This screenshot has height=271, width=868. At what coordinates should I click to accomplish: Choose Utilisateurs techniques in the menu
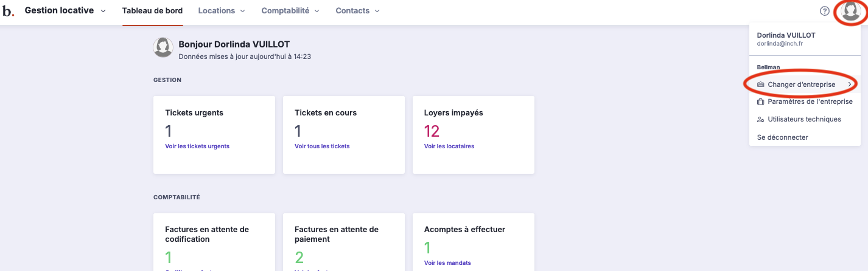pyautogui.click(x=804, y=120)
